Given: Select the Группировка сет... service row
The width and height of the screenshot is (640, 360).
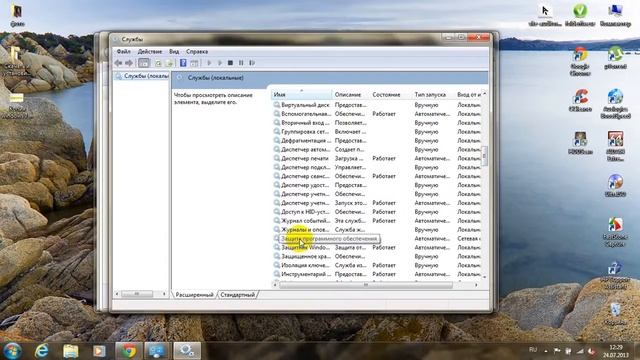Looking at the screenshot, I should (377, 131).
